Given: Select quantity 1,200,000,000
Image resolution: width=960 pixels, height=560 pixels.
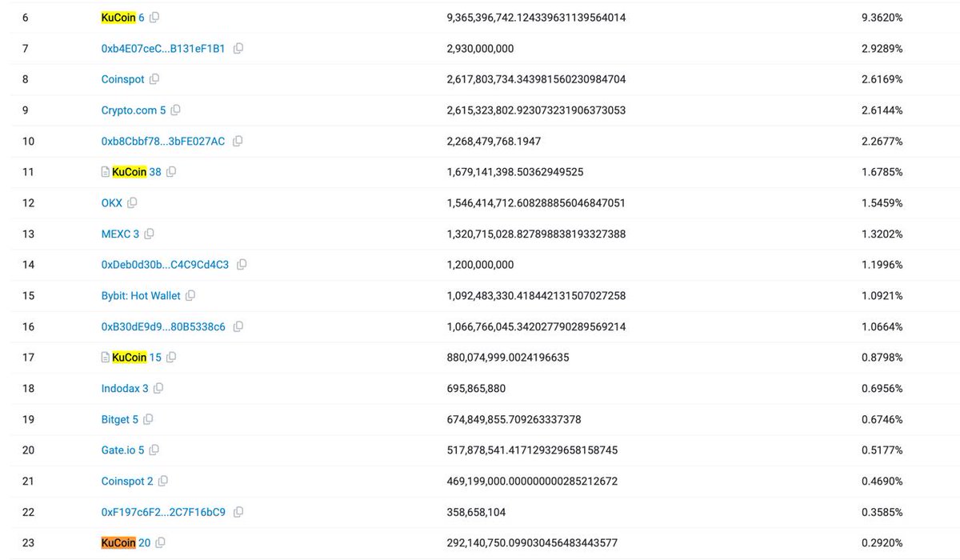Looking at the screenshot, I should click(x=480, y=265).
